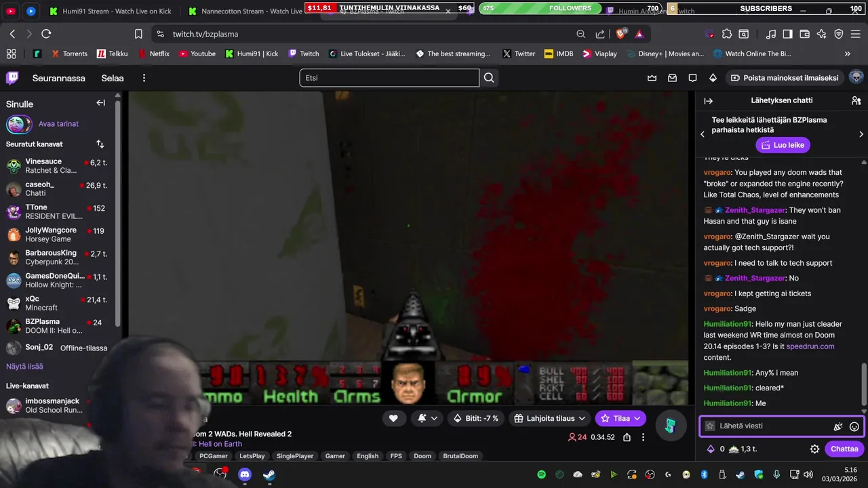
Task: Open the browser hamburger menu
Action: pyautogui.click(x=856, y=34)
